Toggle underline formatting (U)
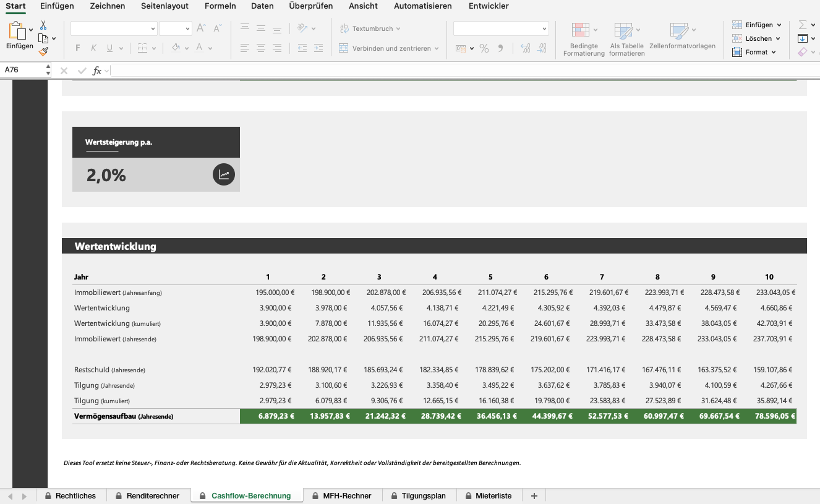The height and width of the screenshot is (504, 820). tap(110, 48)
